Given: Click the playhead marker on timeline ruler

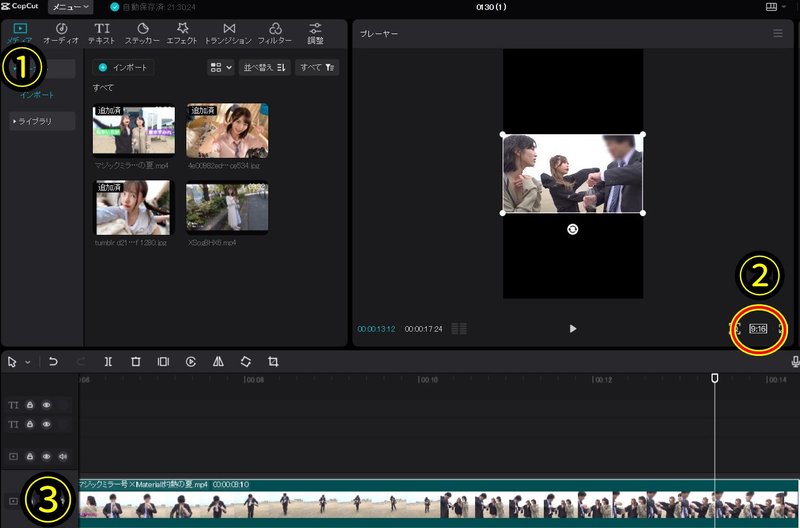Looking at the screenshot, I should point(715,378).
